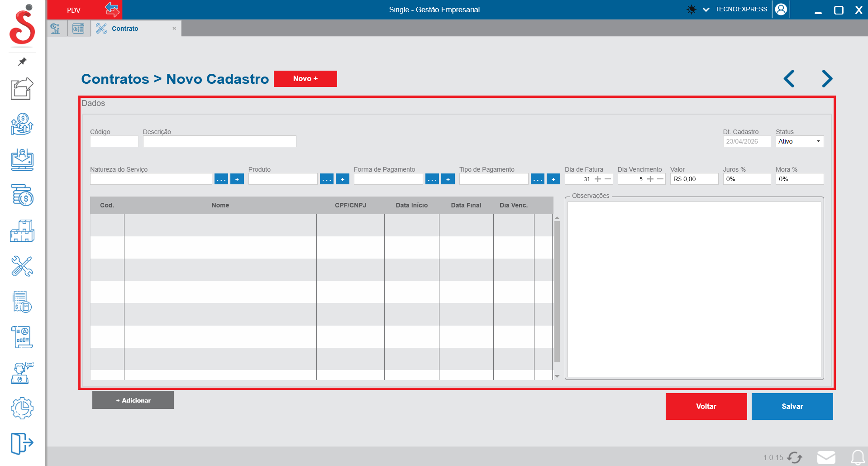868x466 pixels.
Task: Open Natureza do Serviço search ellipsis button
Action: 221,179
